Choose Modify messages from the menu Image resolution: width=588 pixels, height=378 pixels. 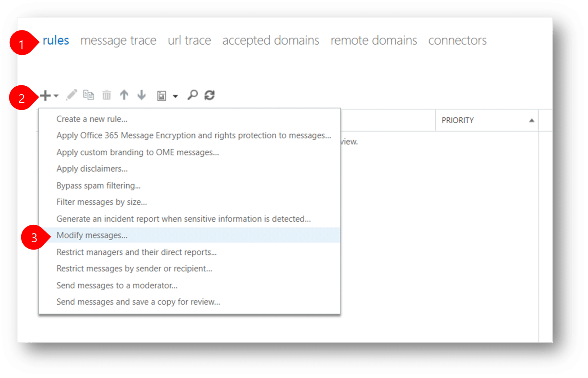[x=92, y=235]
